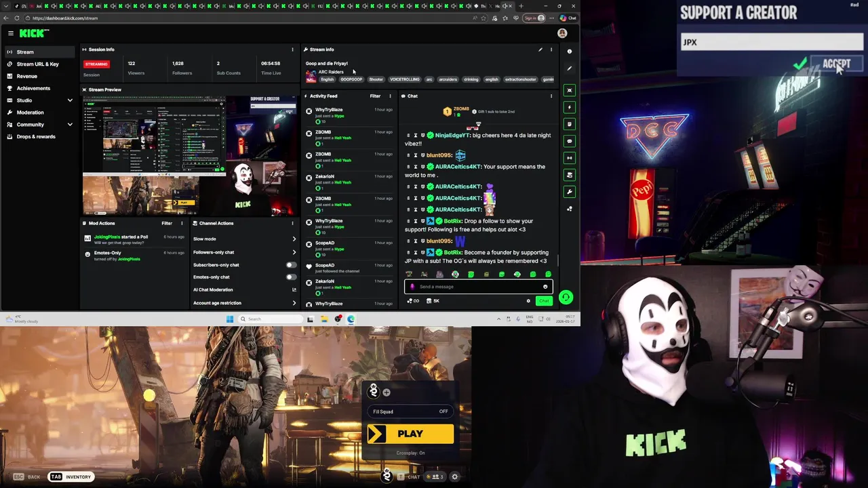Click ACCEPT in Support a Creator

tap(835, 64)
